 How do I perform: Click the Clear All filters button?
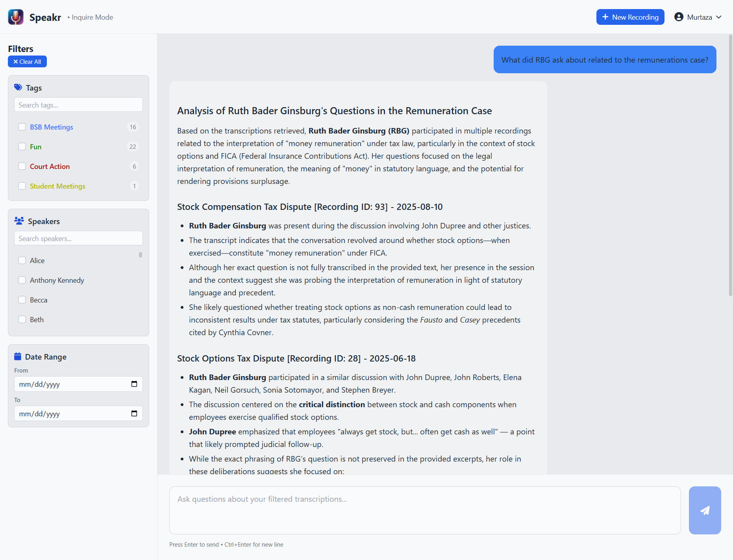click(x=27, y=61)
